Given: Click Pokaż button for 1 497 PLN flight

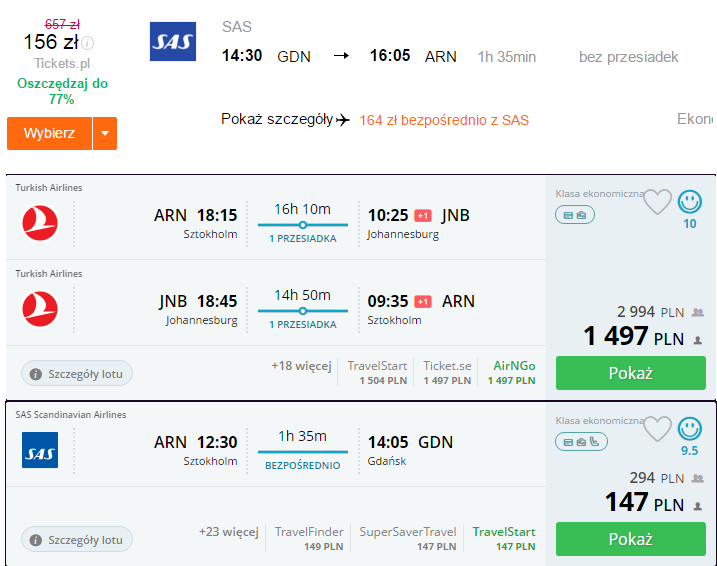Looking at the screenshot, I should tap(631, 373).
